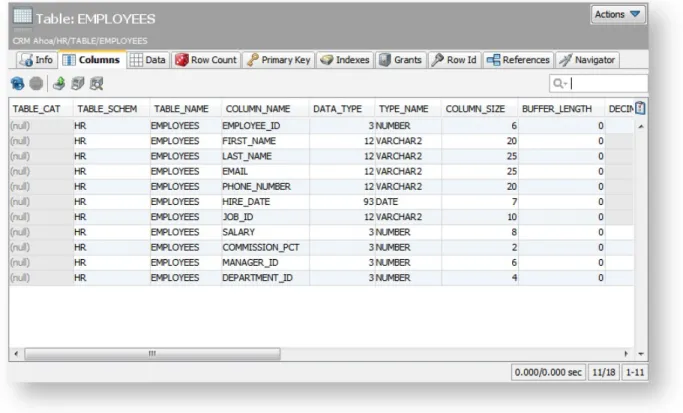Image resolution: width=683 pixels, height=413 pixels.
Task: Click column size 8 in SALARY row
Action: point(480,232)
